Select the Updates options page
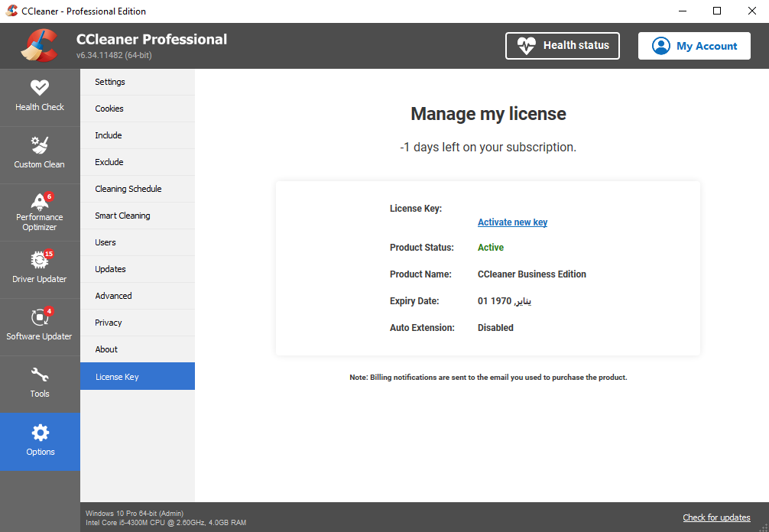 [138, 269]
